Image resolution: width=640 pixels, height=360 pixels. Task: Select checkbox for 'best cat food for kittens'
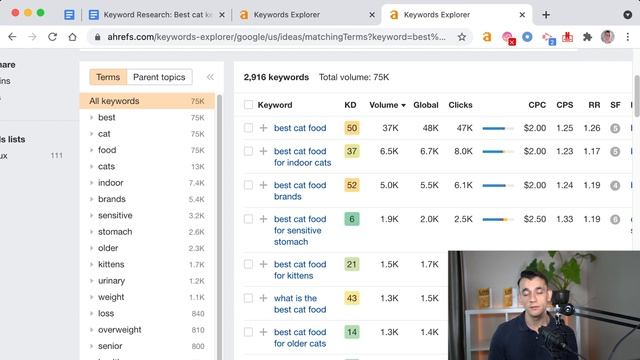coord(248,264)
